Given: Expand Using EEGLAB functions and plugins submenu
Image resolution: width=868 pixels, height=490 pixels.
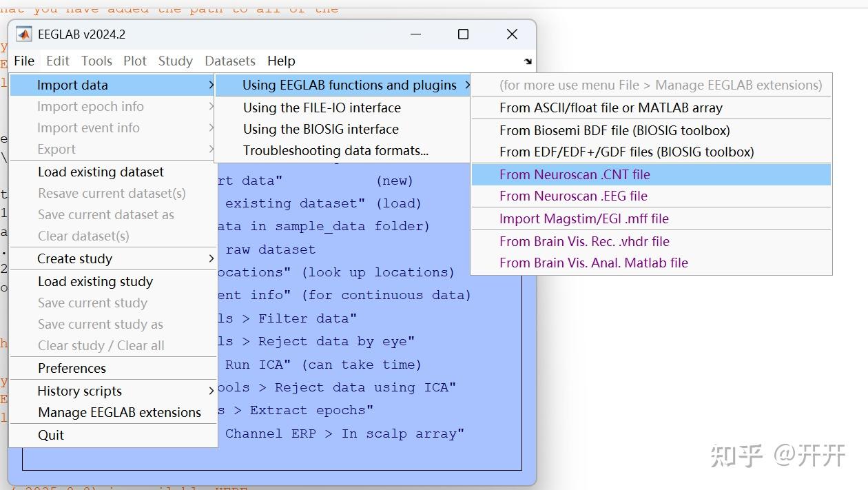Looking at the screenshot, I should coord(342,85).
